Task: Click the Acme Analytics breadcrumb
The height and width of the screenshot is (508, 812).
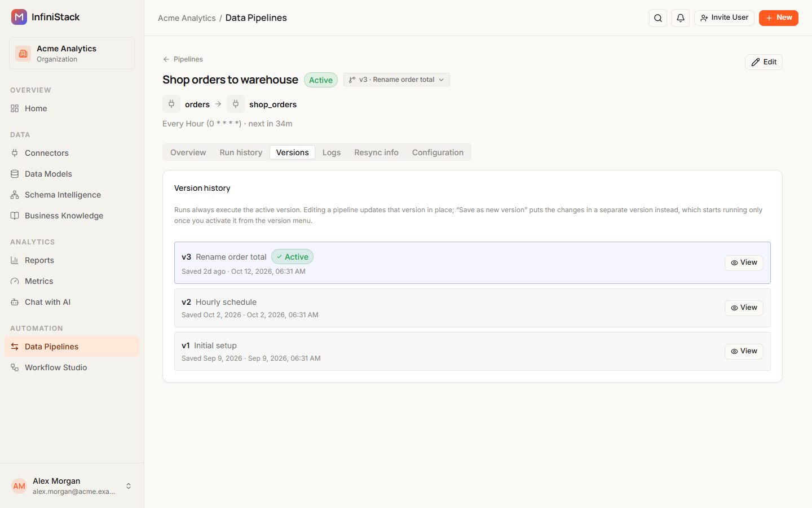Action: [187, 18]
